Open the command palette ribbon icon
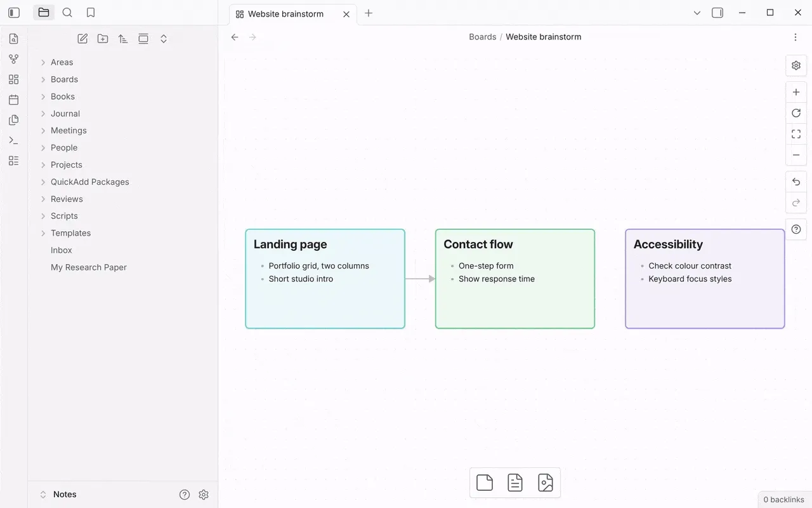812x508 pixels. click(14, 140)
